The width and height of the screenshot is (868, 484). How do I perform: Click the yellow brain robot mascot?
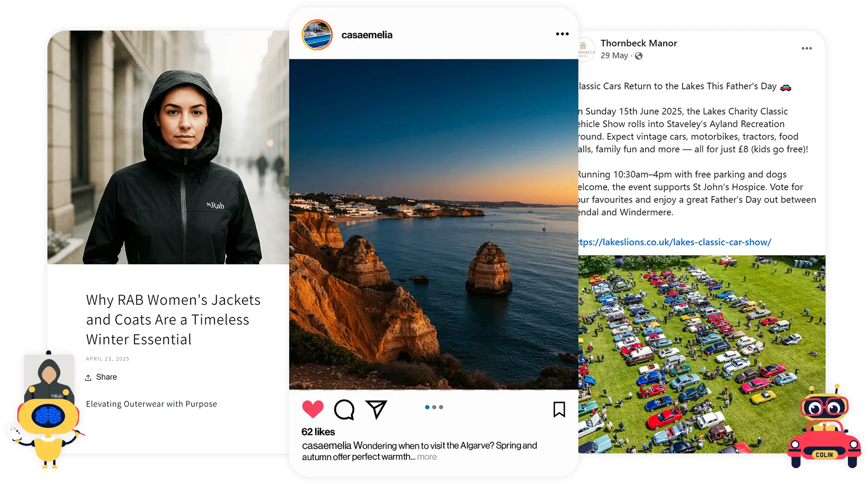[x=47, y=411]
